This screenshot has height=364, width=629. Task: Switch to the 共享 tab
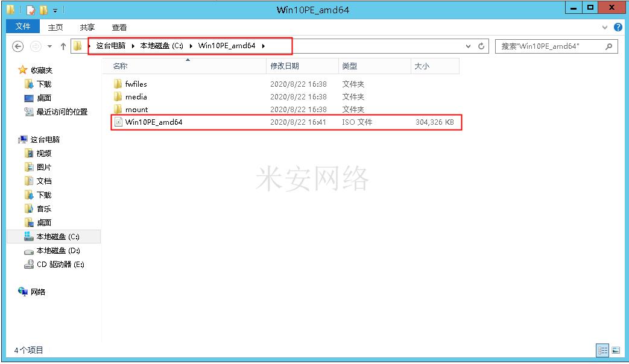pyautogui.click(x=87, y=27)
